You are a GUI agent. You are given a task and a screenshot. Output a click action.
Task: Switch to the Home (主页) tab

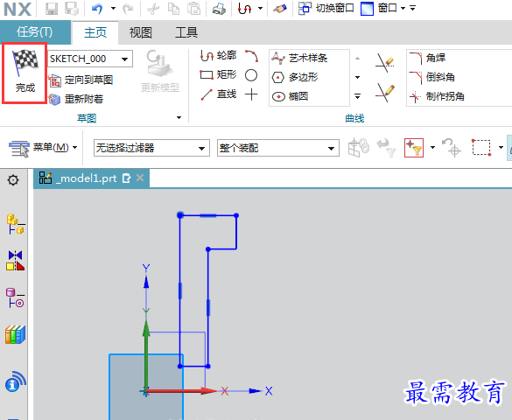95,32
